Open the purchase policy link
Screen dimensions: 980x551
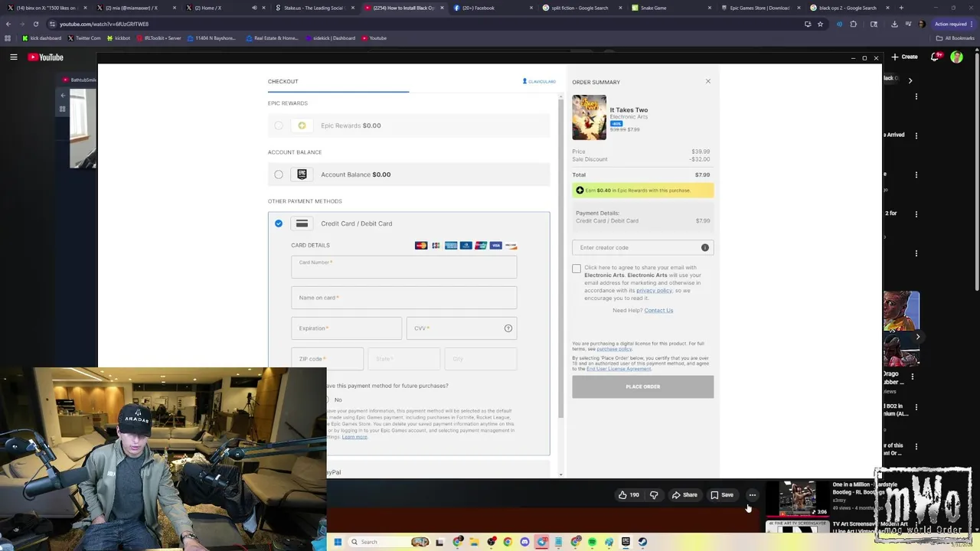(x=614, y=349)
